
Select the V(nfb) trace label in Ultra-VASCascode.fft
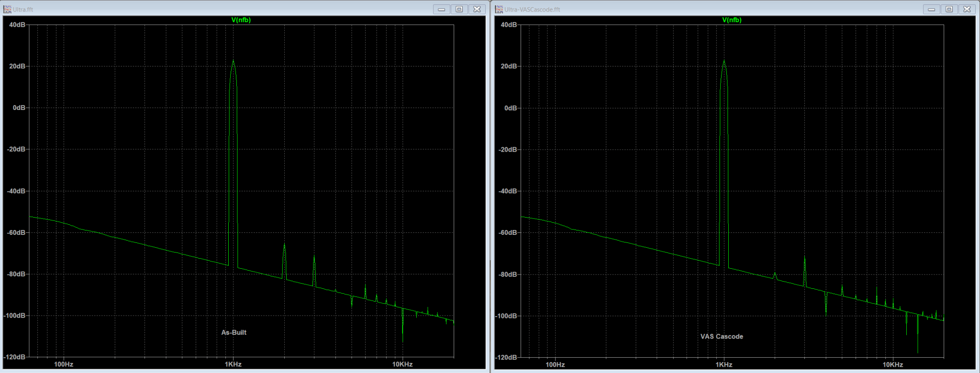pos(732,20)
